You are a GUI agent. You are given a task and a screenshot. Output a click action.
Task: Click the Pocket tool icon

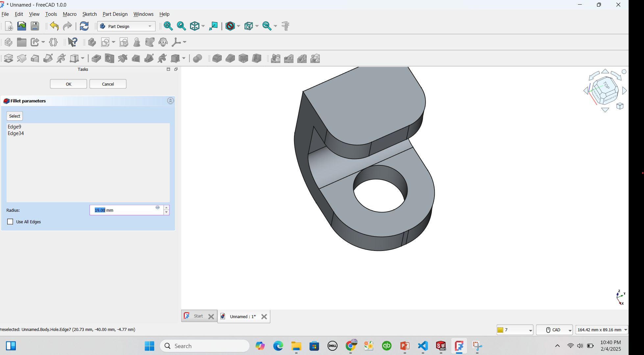[x=96, y=59]
